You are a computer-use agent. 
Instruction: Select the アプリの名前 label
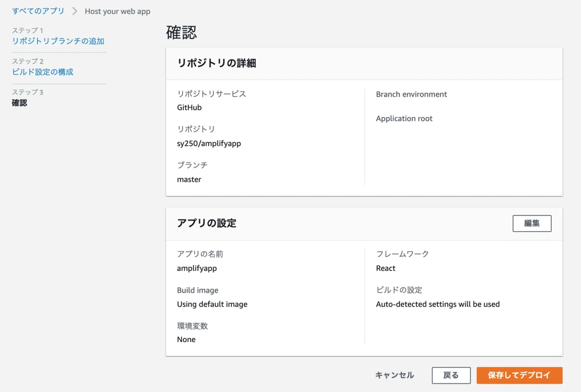coord(200,254)
